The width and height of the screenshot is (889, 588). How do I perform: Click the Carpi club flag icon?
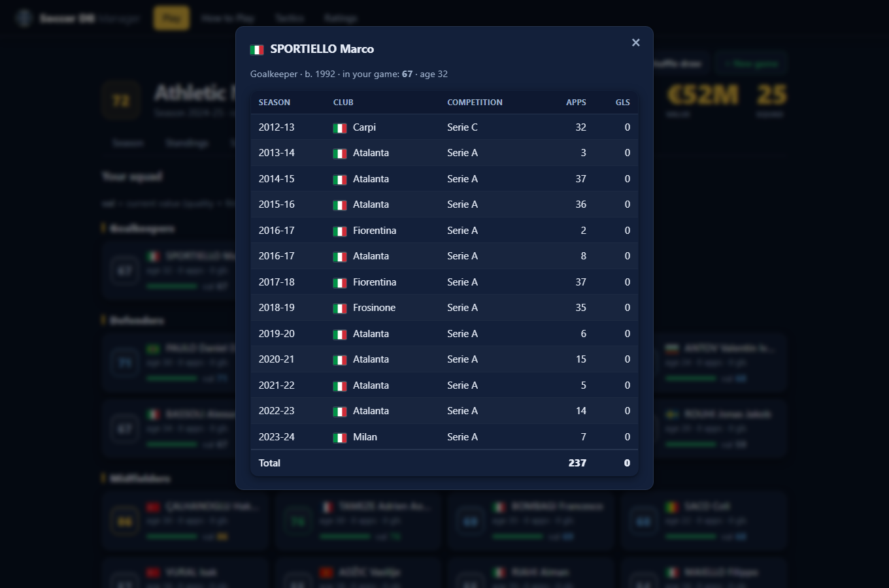pyautogui.click(x=340, y=128)
